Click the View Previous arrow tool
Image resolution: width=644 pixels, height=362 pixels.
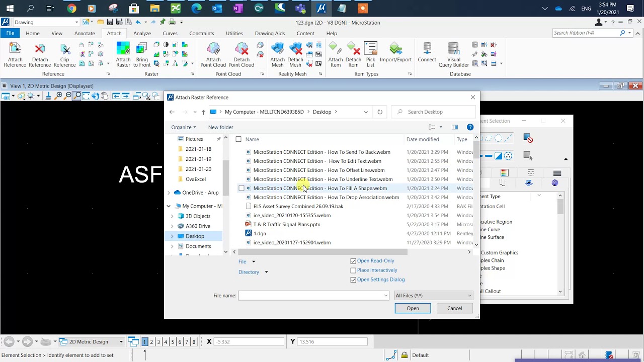pyautogui.click(x=116, y=96)
